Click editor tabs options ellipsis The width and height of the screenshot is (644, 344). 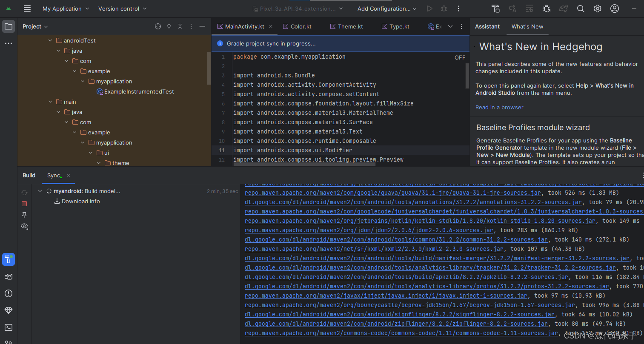click(x=461, y=26)
